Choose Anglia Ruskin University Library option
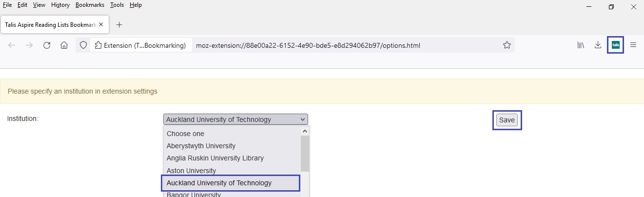 click(215, 158)
